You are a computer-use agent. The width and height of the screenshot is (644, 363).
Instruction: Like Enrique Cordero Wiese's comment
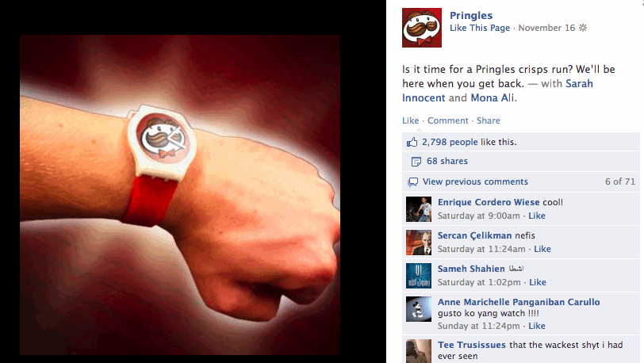tap(537, 216)
